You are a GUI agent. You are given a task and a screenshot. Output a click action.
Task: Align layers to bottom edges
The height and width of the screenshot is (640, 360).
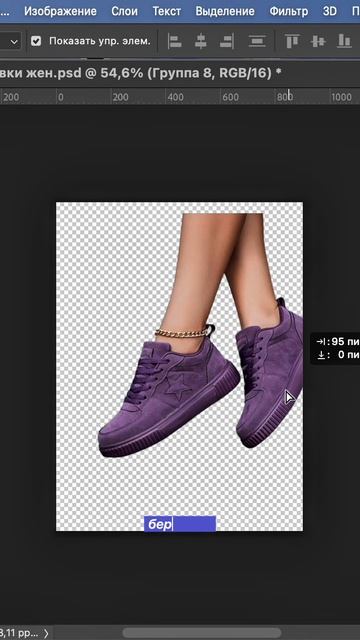(x=344, y=41)
